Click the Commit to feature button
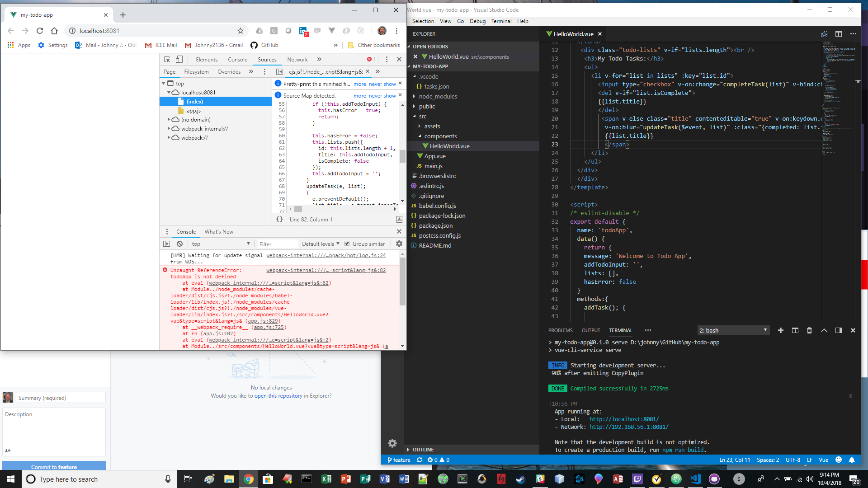This screenshot has width=868, height=488. click(x=54, y=467)
